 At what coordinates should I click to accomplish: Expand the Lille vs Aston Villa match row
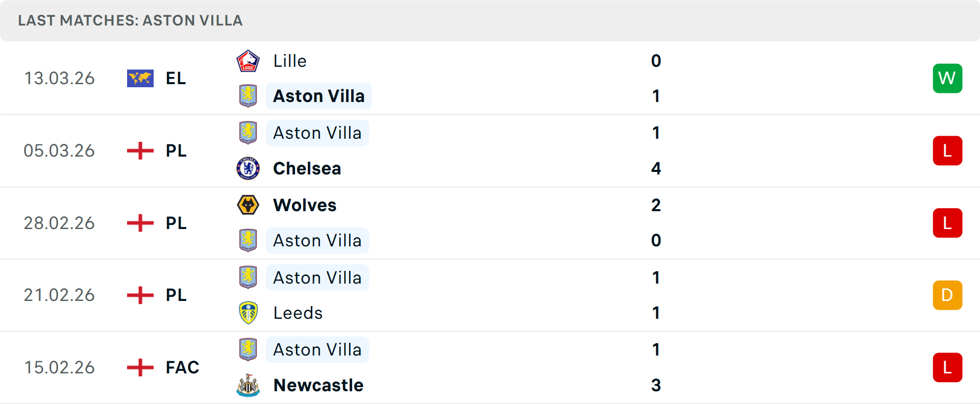pos(490,78)
